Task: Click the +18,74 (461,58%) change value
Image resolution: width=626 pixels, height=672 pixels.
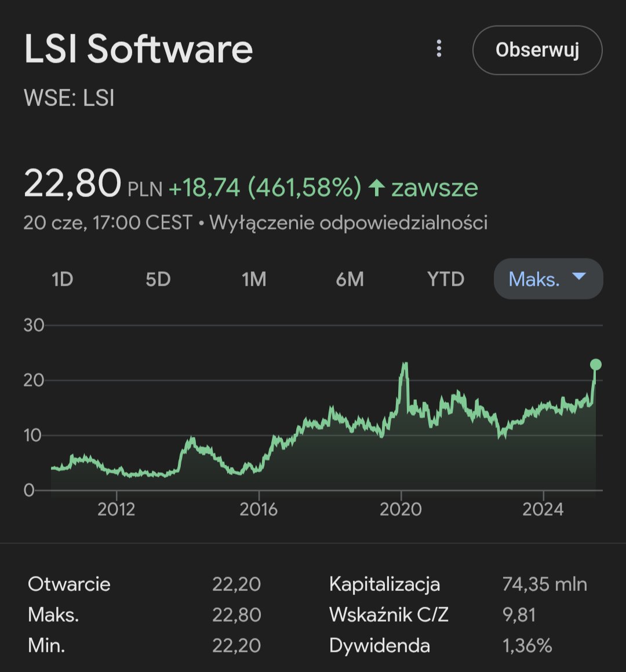Action: [265, 187]
